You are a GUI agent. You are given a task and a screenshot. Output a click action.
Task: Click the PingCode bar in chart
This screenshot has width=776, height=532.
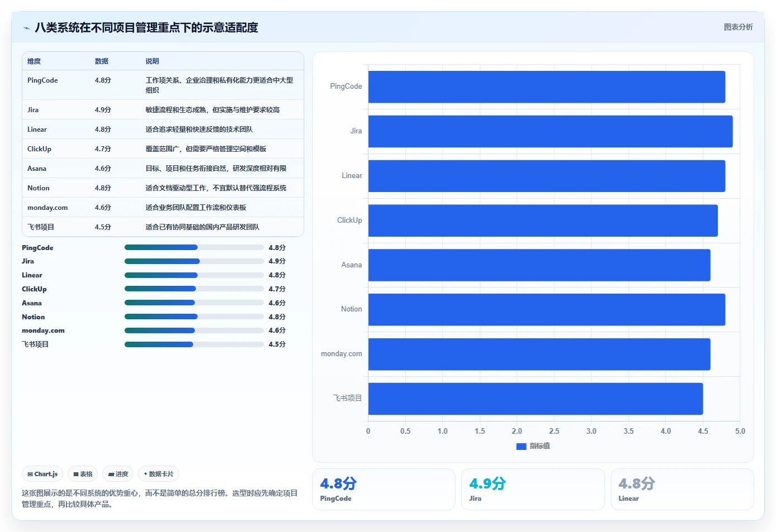pyautogui.click(x=547, y=87)
